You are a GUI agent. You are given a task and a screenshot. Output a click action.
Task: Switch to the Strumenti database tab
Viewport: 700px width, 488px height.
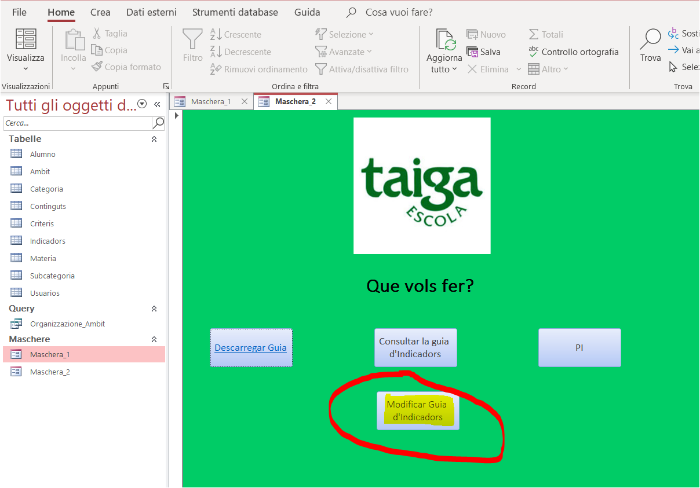pos(235,12)
